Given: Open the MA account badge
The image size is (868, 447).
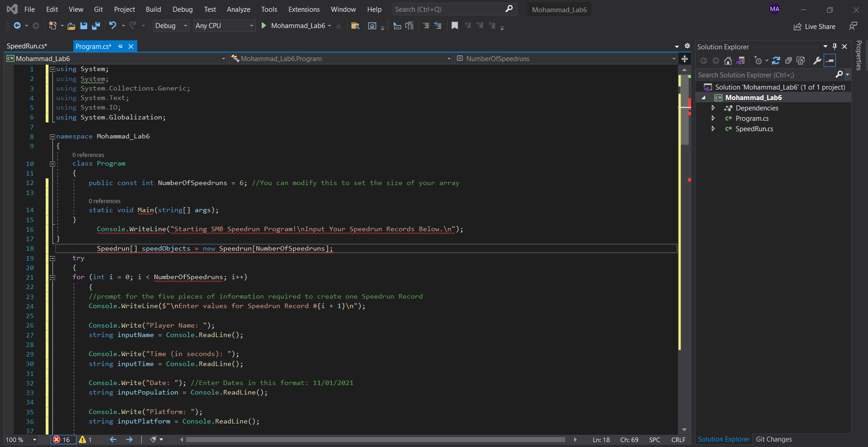Looking at the screenshot, I should click(x=775, y=9).
